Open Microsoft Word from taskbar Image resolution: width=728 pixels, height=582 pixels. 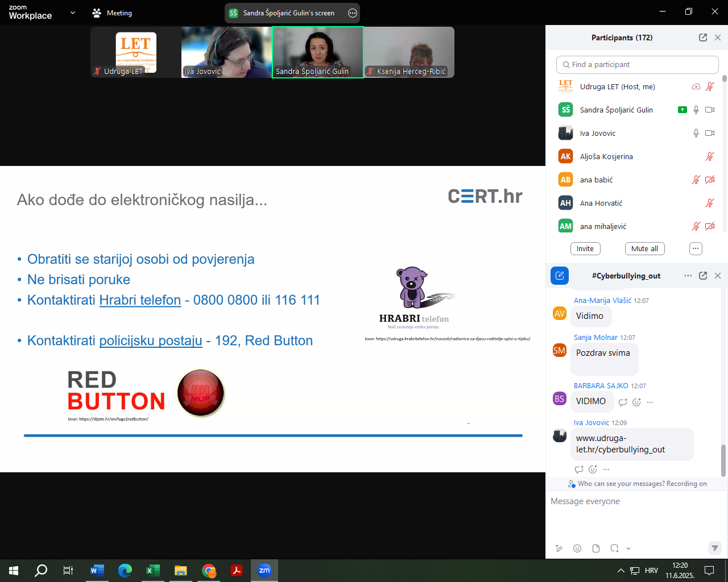tap(97, 571)
